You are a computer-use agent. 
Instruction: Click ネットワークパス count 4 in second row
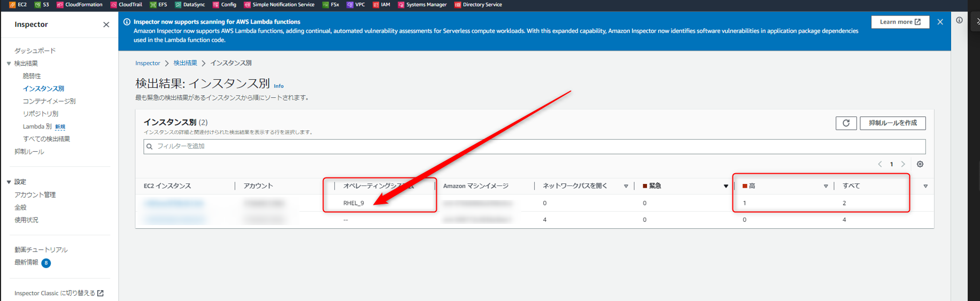[545, 220]
